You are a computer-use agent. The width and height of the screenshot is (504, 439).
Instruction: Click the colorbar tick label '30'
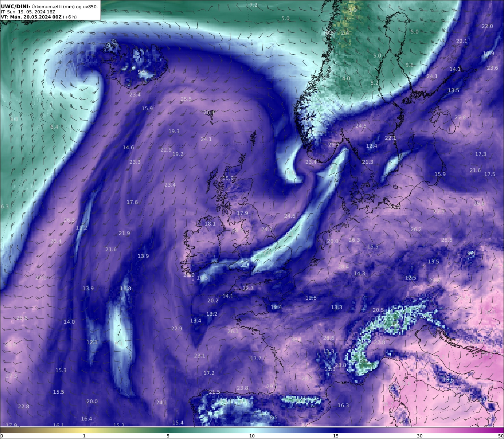[x=420, y=436]
